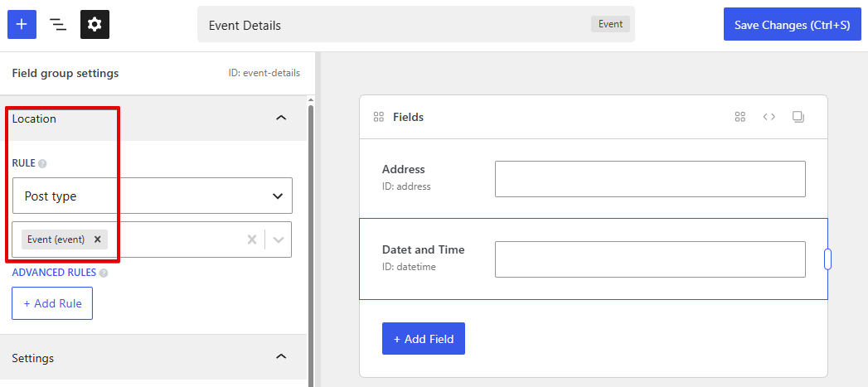Click the duplicate icon in Fields header
The height and width of the screenshot is (387, 868).
point(798,117)
